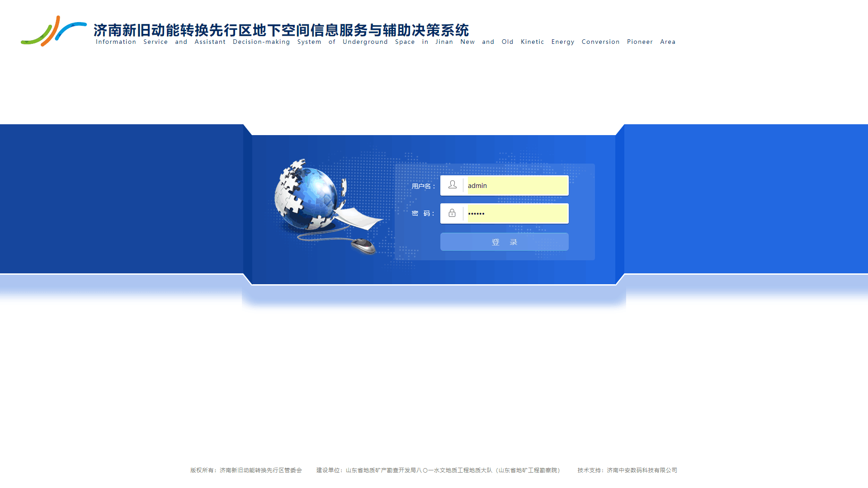Click the user profile icon in username field

[453, 185]
